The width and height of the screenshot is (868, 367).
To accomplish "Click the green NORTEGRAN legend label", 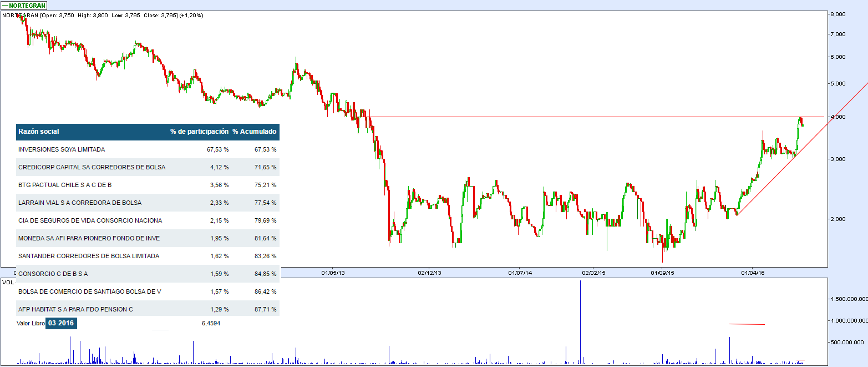I will pos(23,6).
